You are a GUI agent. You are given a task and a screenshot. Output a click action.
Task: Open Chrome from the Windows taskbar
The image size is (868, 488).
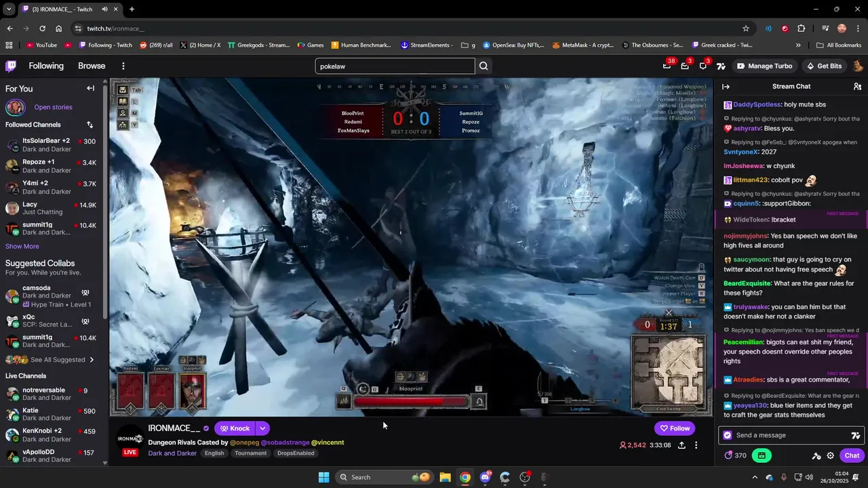[x=465, y=477]
